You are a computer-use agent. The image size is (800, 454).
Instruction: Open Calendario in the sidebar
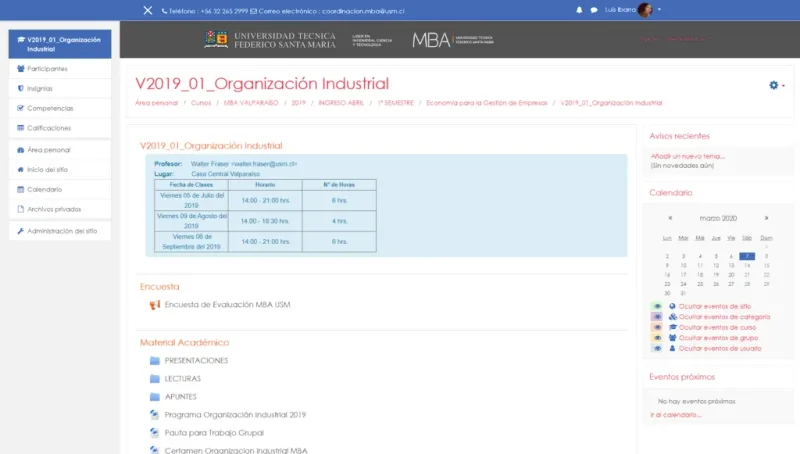(60, 189)
